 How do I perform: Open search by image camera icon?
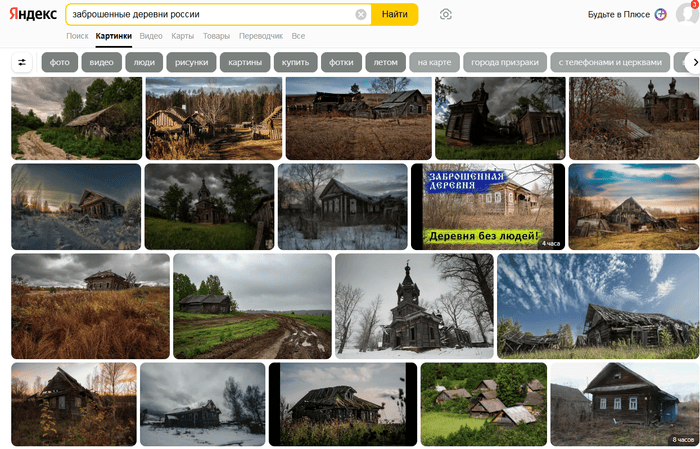coord(445,15)
